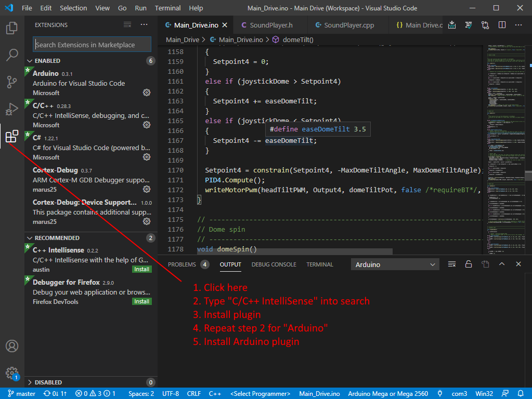Screen dimensions: 532x399
Task: Open the Search view in activity bar
Action: click(x=12, y=55)
